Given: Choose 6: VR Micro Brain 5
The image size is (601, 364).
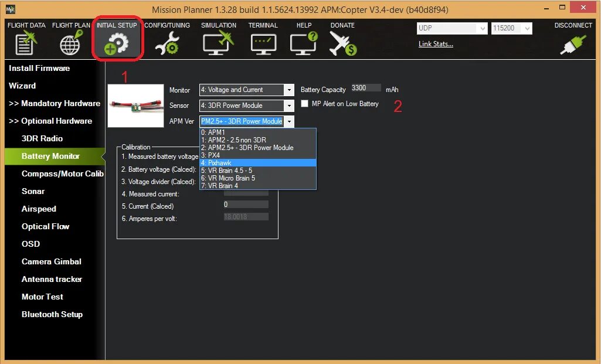Looking at the screenshot, I should coord(258,178).
